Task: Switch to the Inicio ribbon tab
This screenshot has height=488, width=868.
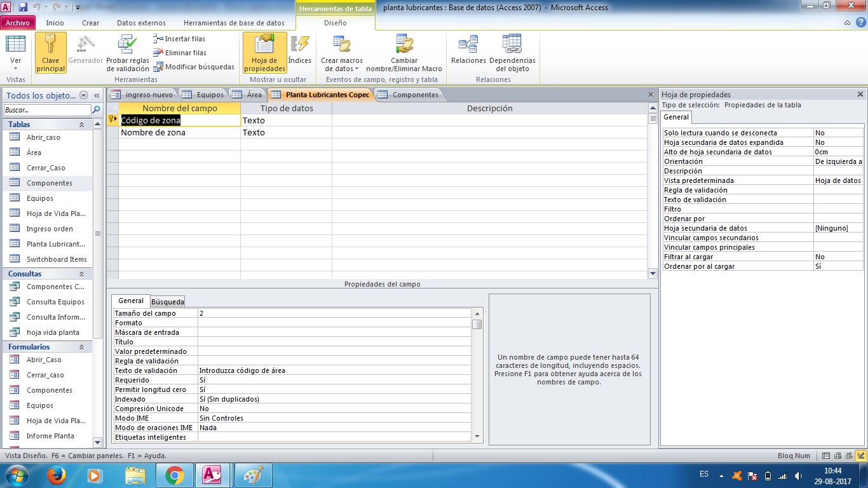Action: (55, 23)
